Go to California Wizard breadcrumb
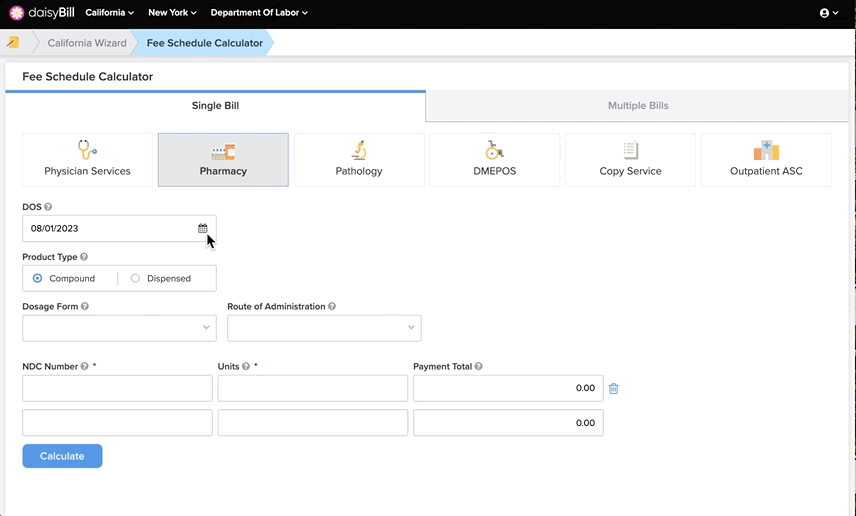Viewport: 856px width, 516px height. [x=87, y=43]
